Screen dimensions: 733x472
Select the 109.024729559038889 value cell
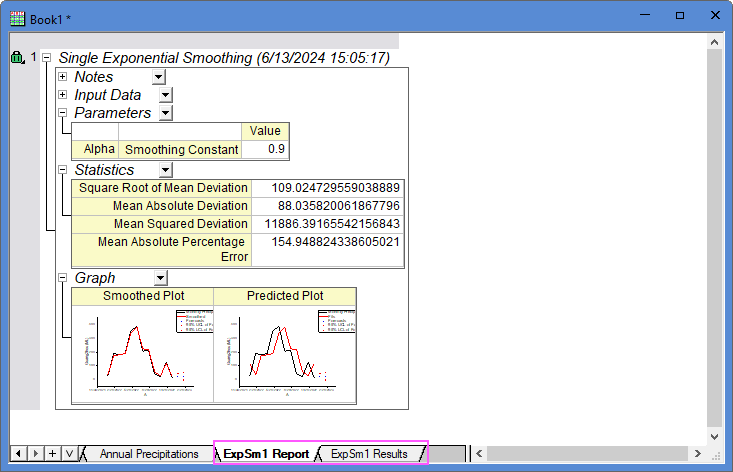click(x=328, y=188)
